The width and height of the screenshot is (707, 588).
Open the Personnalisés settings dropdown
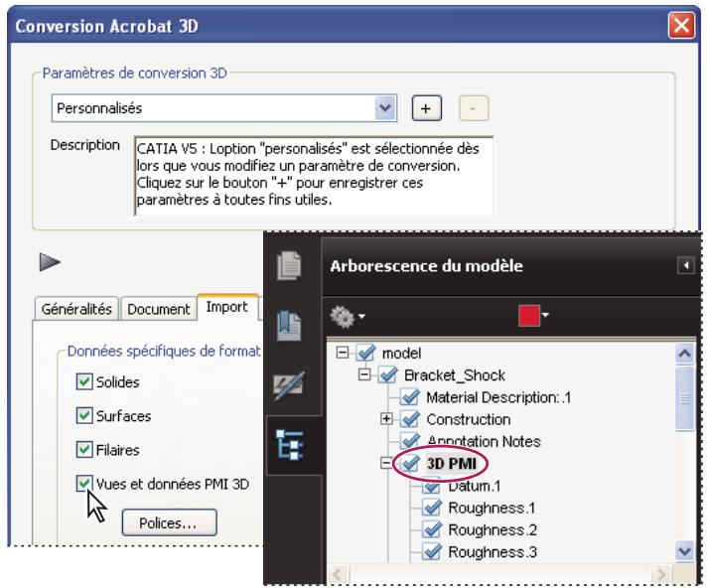click(x=385, y=108)
